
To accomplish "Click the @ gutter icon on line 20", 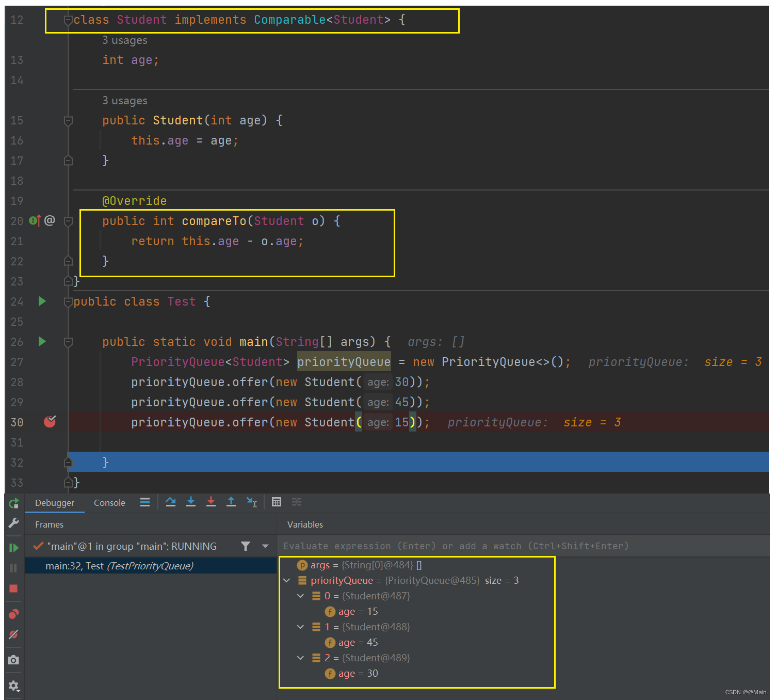I will tap(50, 220).
